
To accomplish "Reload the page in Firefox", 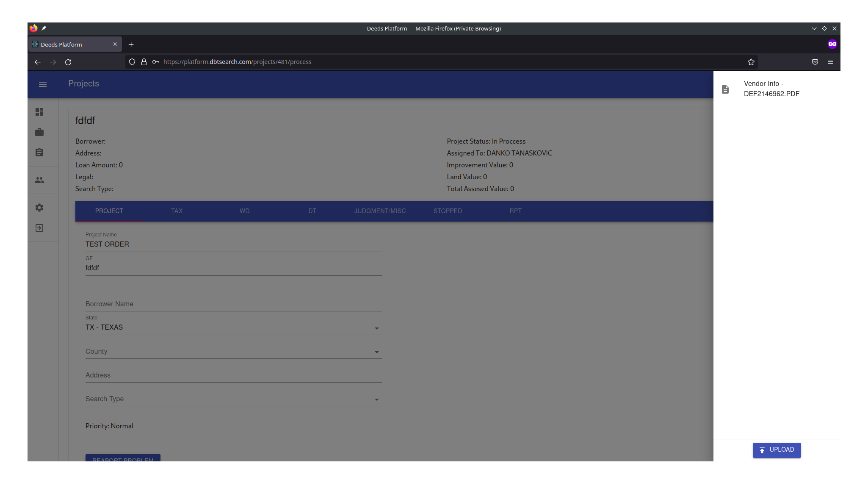I will [68, 62].
